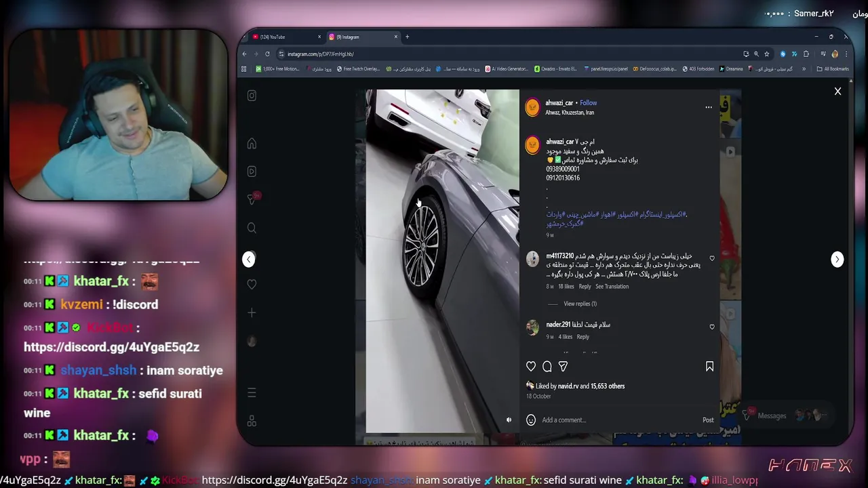
Task: Open the apps grid in bookmarks bar
Action: (x=244, y=68)
